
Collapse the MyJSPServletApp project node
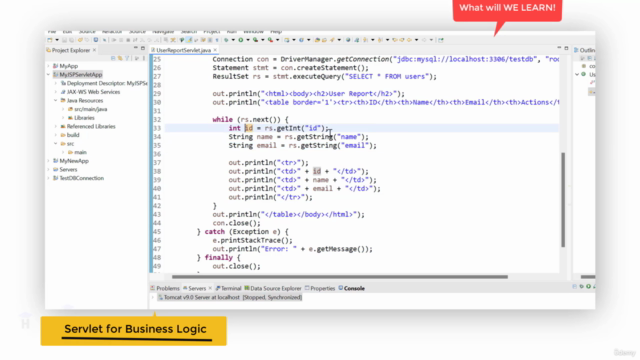tap(49, 75)
